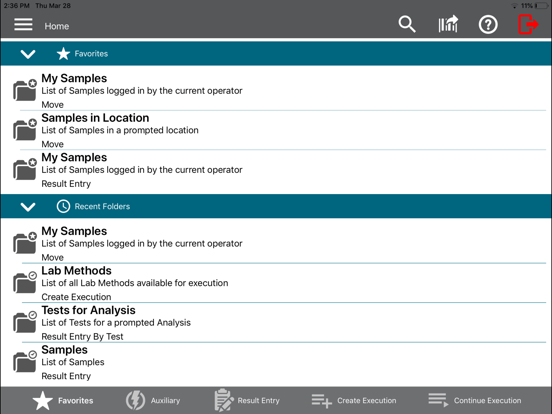552x414 pixels.
Task: Open the barcode chart share icon
Action: click(448, 24)
